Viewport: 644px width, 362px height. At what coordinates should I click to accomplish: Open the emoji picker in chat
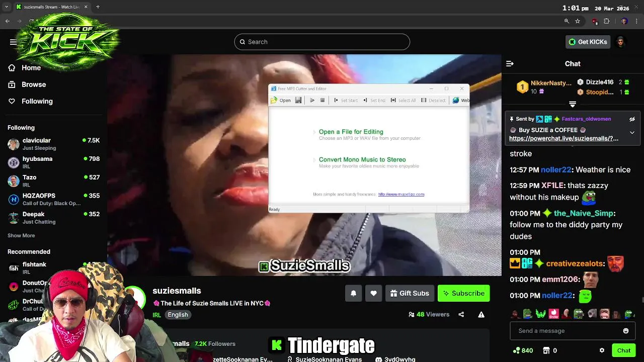pyautogui.click(x=626, y=331)
